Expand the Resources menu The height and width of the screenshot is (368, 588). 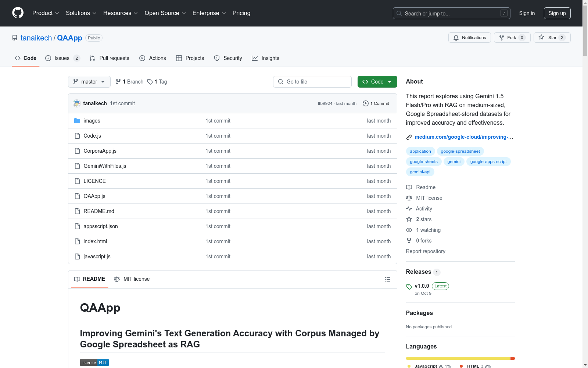pyautogui.click(x=121, y=13)
